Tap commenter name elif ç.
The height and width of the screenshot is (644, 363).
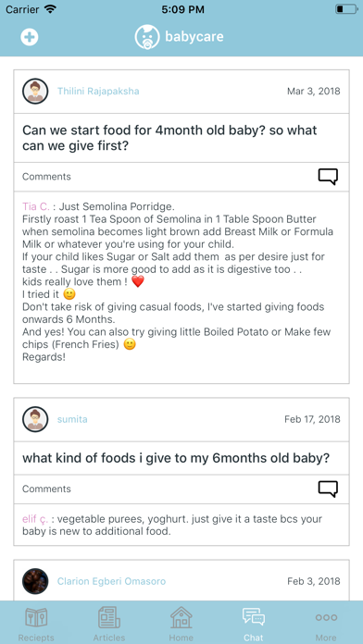pyautogui.click(x=35, y=519)
